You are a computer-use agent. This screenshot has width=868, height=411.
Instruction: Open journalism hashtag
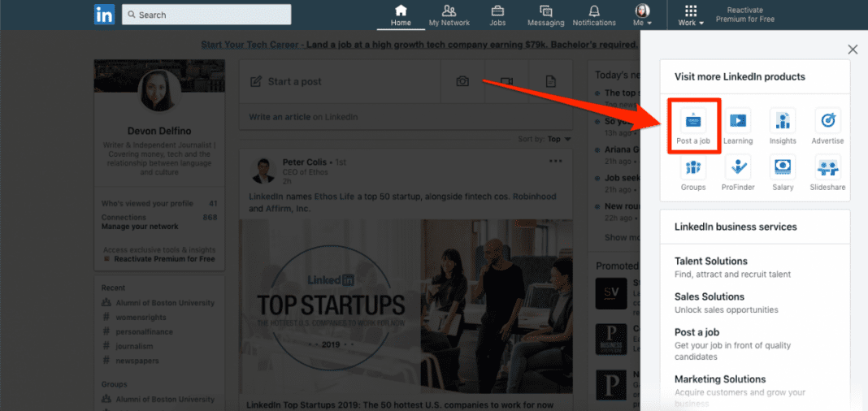135,346
